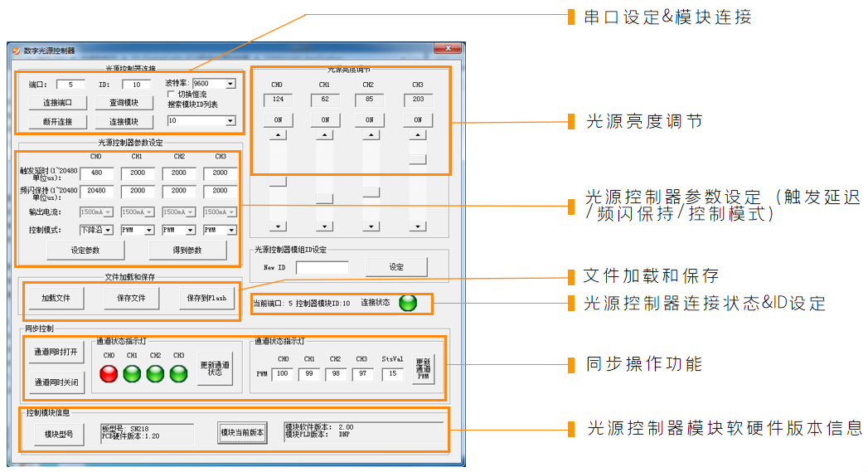Click the 模块当前版本 button

(242, 432)
